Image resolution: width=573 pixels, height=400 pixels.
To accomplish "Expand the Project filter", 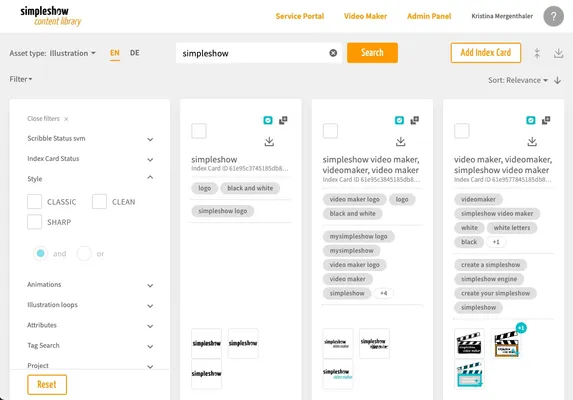I will [90, 366].
